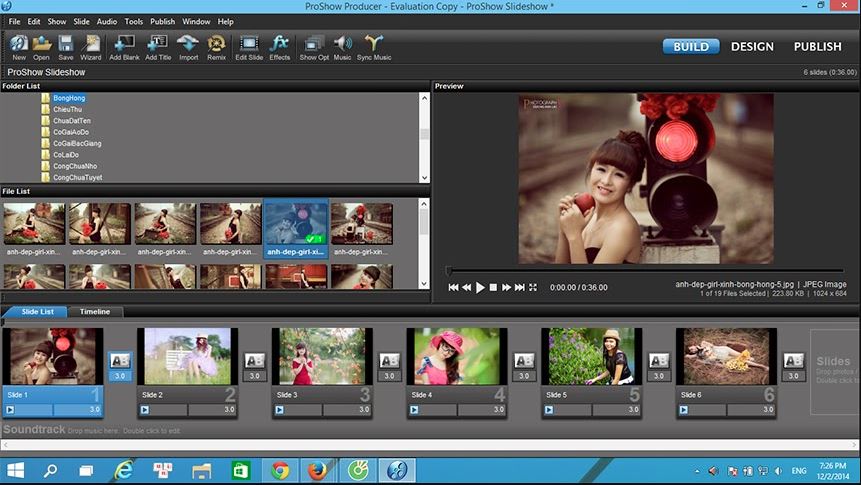Switch to BUILD workspace

[x=691, y=47]
